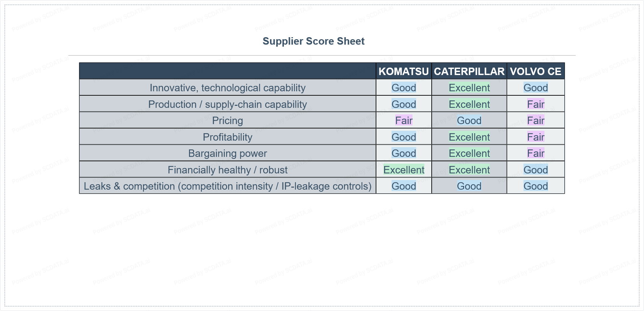
Task: Click Caterpillar's Good rating for Pricing
Action: coord(469,121)
